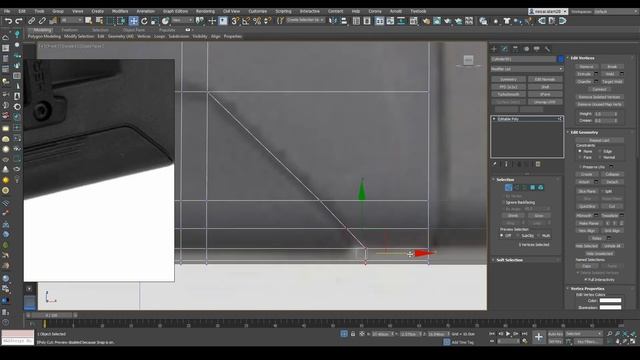Viewport: 640px width, 360px height.
Task: Open the Create Selection Set dropdown
Action: point(305,20)
